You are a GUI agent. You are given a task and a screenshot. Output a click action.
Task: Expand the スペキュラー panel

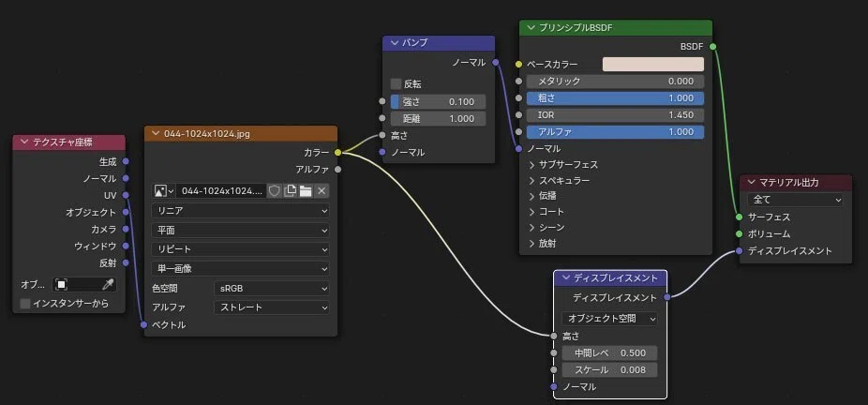pos(532,180)
